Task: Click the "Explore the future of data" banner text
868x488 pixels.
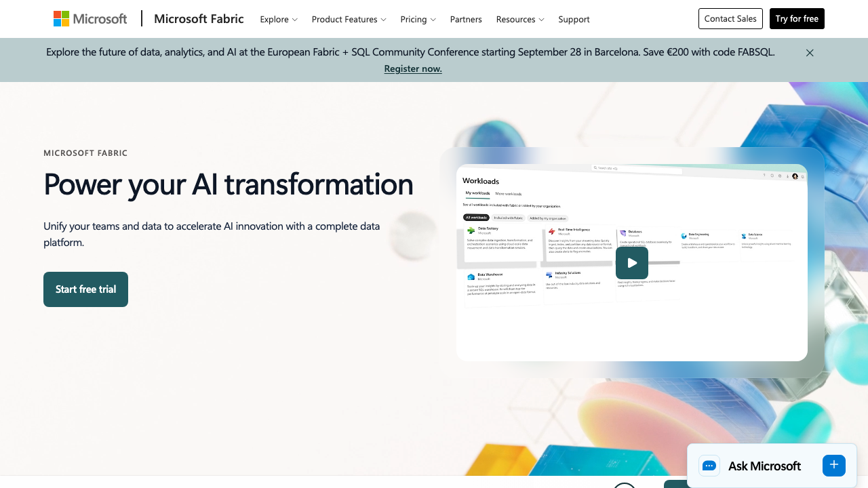Action: (410, 52)
